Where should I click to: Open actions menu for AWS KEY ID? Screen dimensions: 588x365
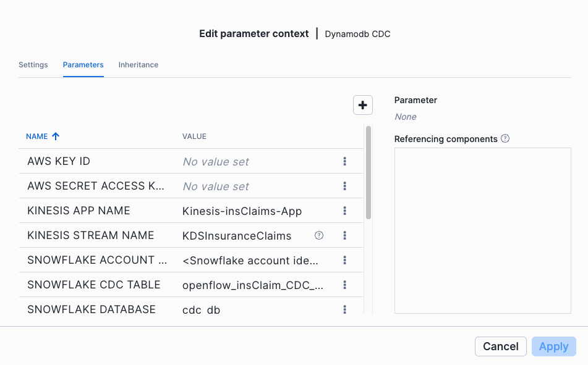344,161
